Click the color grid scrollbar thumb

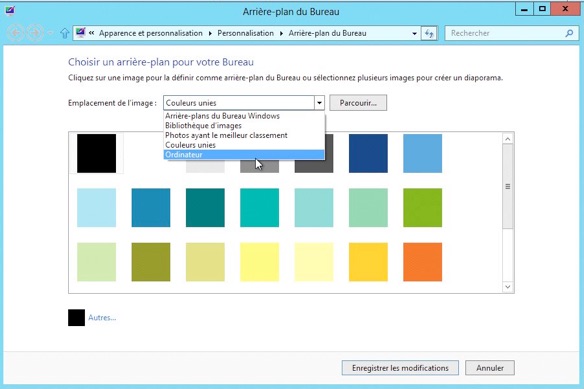point(508,187)
